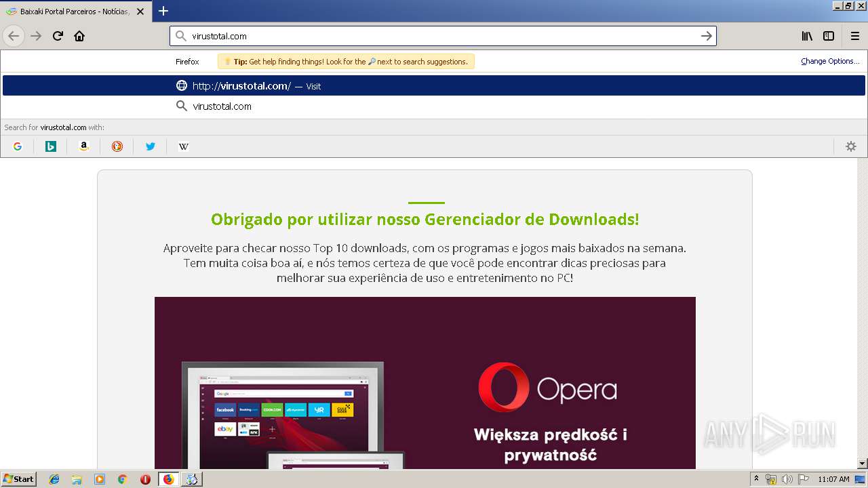
Task: Launch Google Chrome from taskbar
Action: (122, 479)
